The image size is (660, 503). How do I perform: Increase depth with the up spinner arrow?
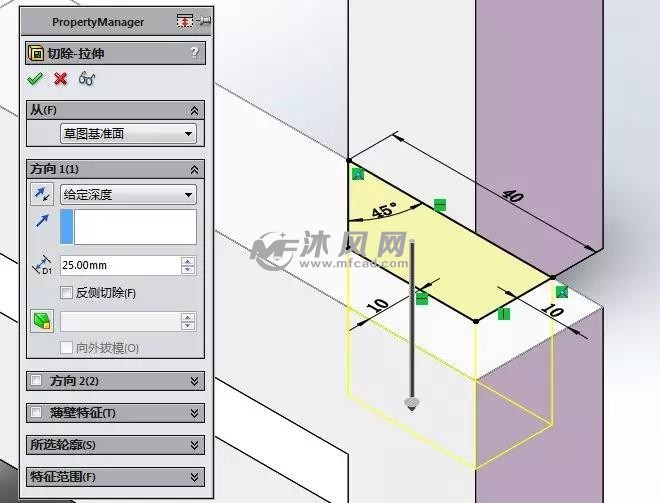tap(188, 261)
